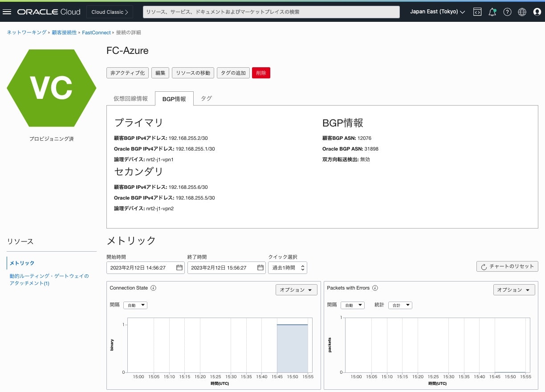
Task: Go to the 顧客接続性 breadcrumb
Action: click(64, 33)
